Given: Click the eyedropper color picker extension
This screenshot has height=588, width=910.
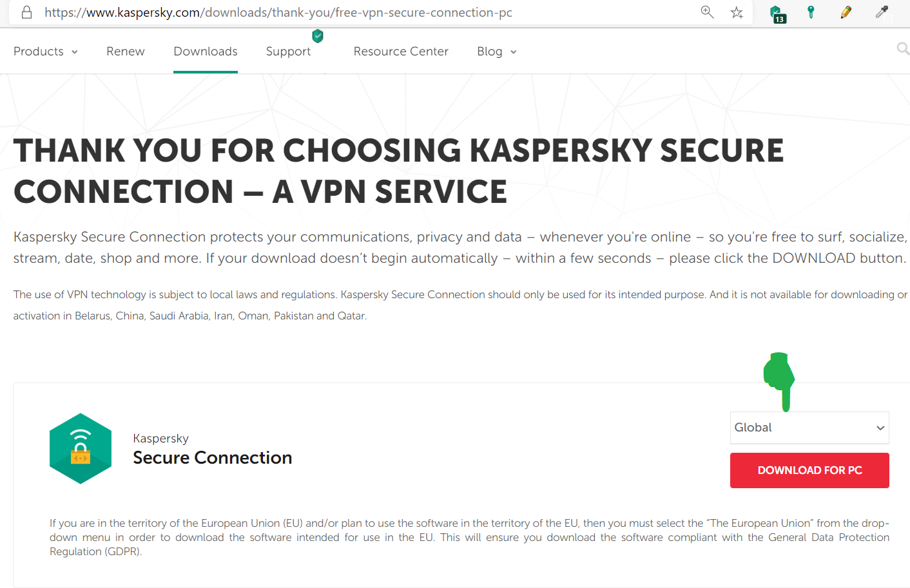Looking at the screenshot, I should [882, 12].
